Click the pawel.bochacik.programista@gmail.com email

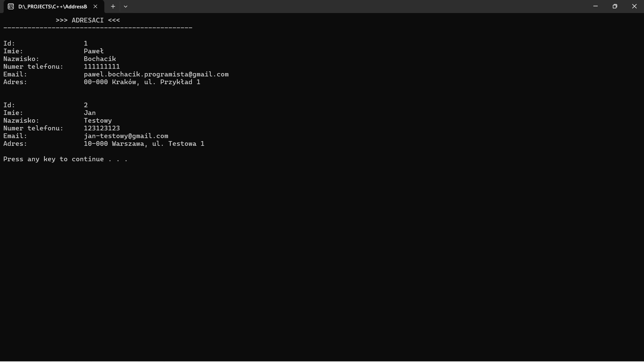(156, 74)
